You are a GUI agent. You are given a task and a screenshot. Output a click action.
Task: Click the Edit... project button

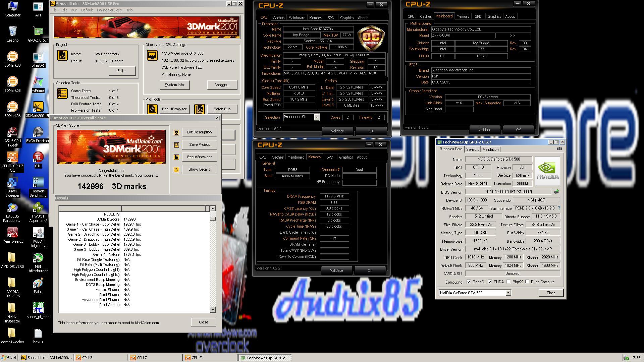(122, 71)
